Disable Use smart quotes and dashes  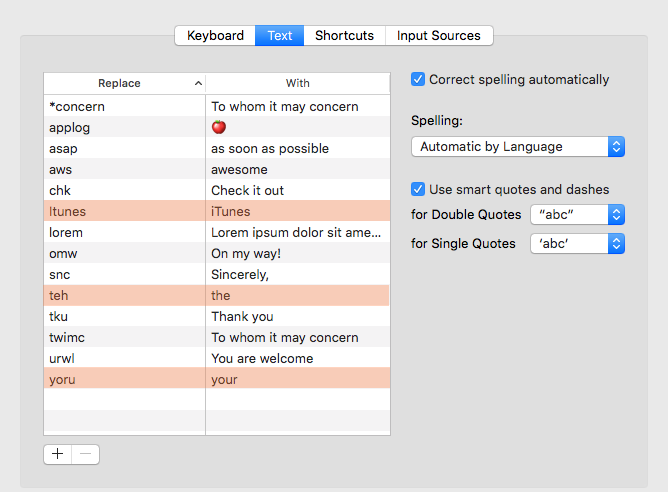point(418,189)
